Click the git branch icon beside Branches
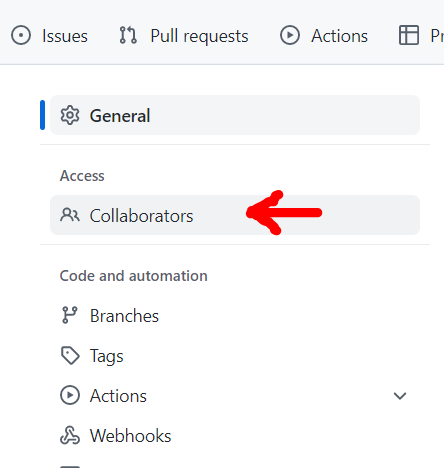Image resolution: width=444 pixels, height=468 pixels. point(70,315)
